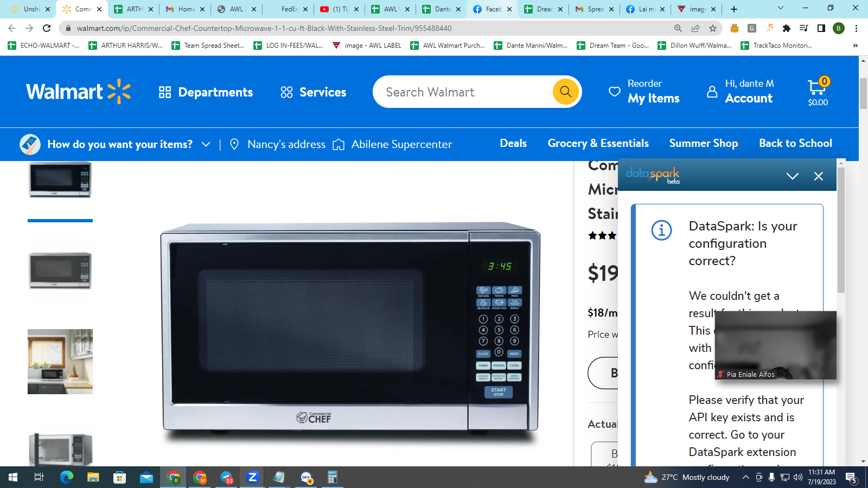Open a new browser tab

click(x=734, y=9)
